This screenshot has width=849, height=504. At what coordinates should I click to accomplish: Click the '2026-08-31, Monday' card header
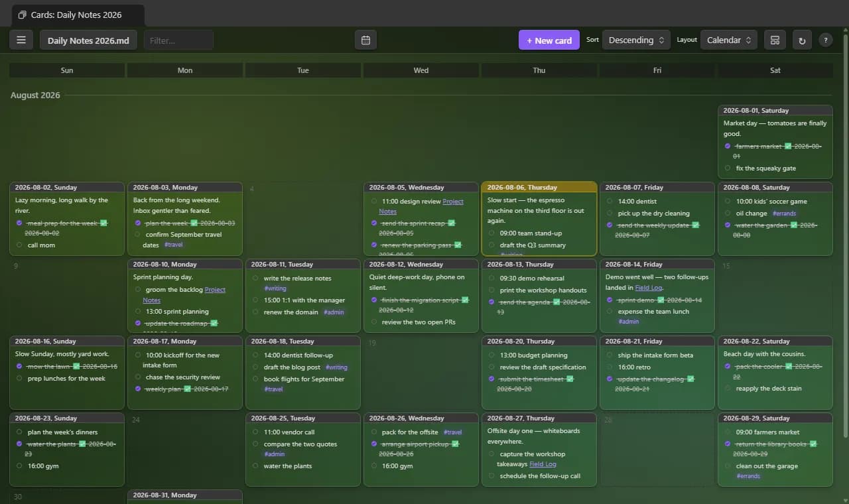185,495
